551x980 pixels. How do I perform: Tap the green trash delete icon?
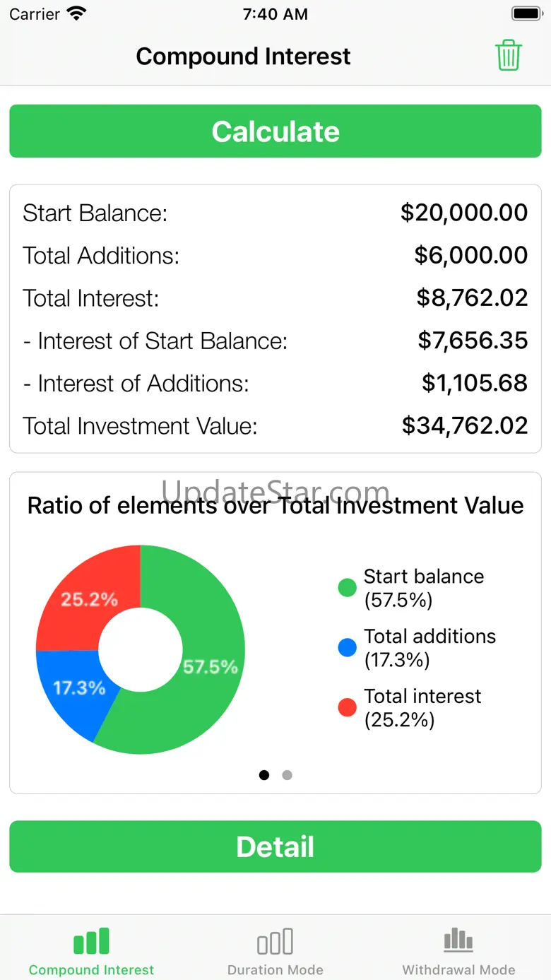[508, 56]
